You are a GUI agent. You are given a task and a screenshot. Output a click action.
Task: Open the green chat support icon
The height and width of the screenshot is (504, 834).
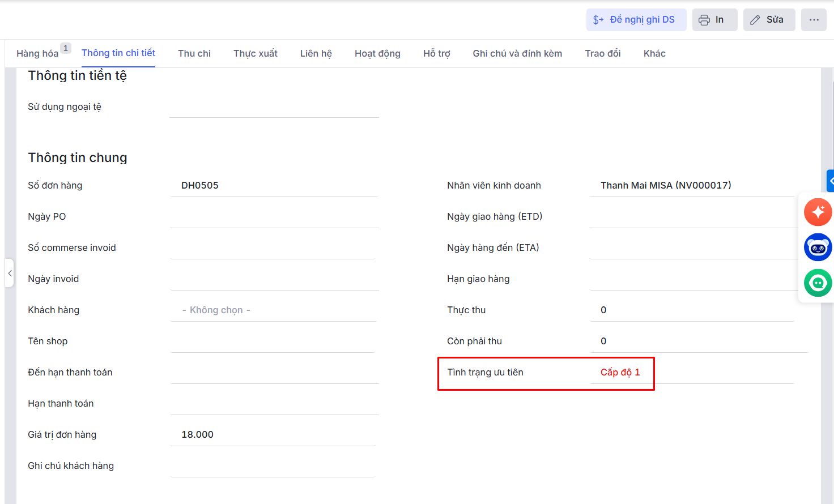tap(818, 283)
